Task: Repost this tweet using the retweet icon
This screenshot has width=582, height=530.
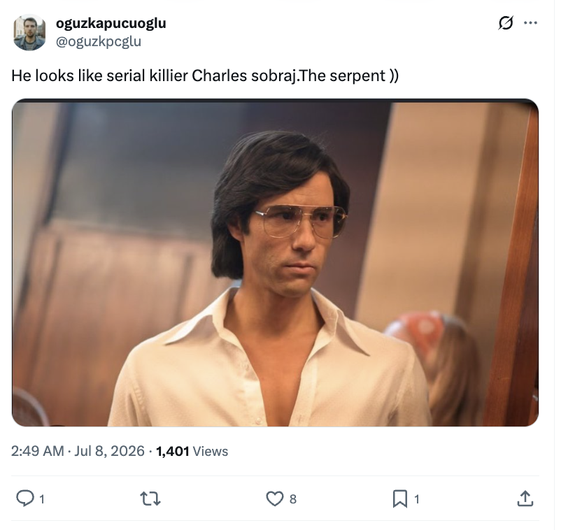Action: (150, 498)
